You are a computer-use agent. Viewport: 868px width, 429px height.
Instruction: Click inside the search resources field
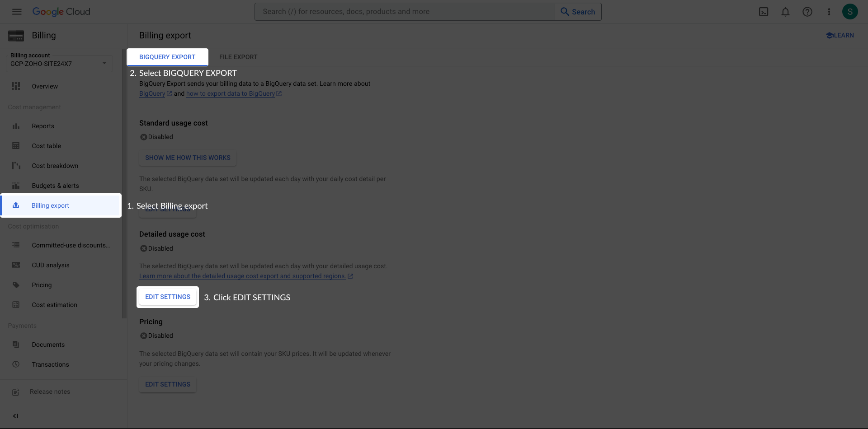pyautogui.click(x=404, y=11)
